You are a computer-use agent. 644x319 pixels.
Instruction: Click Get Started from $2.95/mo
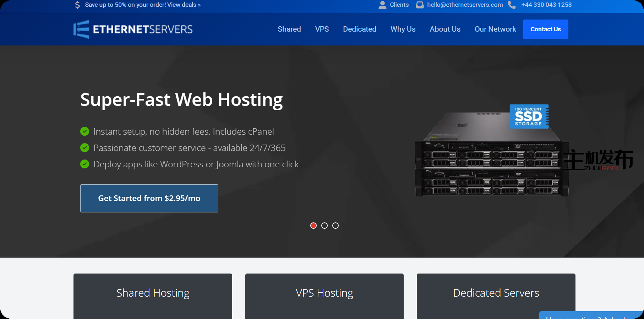click(149, 198)
